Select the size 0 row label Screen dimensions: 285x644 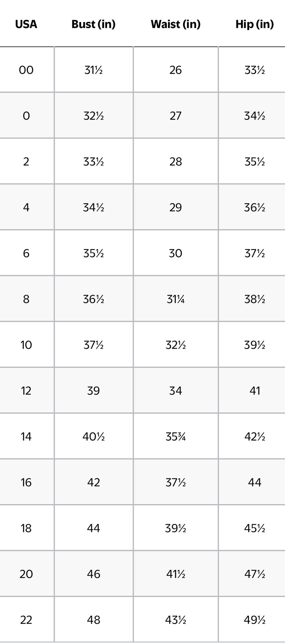26,116
